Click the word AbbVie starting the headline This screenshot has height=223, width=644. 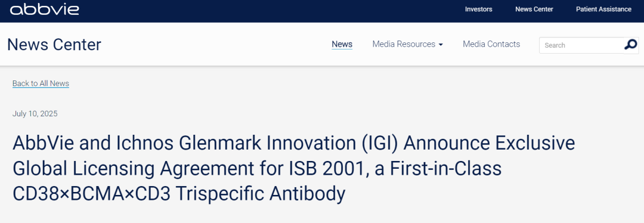[42, 144]
